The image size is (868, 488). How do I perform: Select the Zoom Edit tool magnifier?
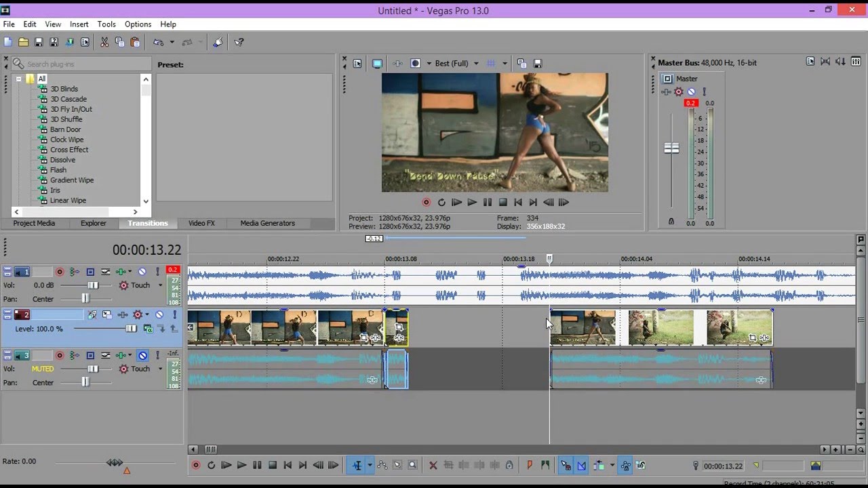coord(412,466)
